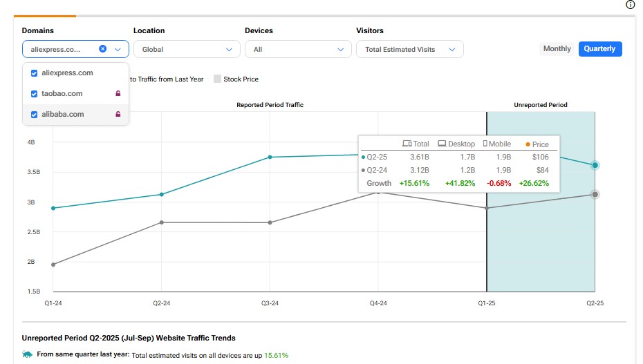Click the teal Q1-24 data point

tap(53, 209)
